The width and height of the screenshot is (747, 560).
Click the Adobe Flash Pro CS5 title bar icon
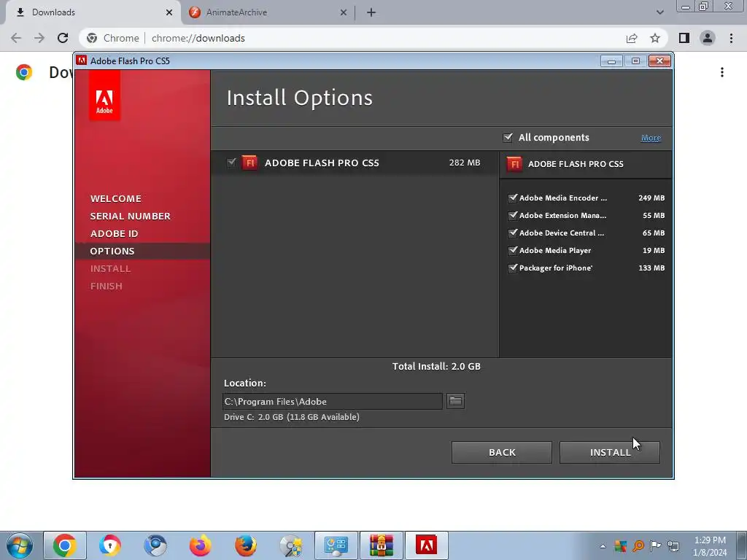pyautogui.click(x=82, y=61)
